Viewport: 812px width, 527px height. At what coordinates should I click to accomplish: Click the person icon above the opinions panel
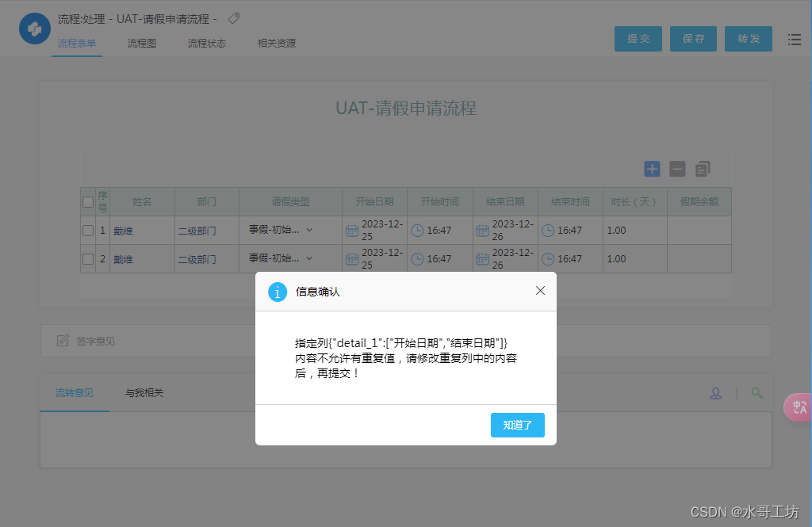tap(715, 392)
